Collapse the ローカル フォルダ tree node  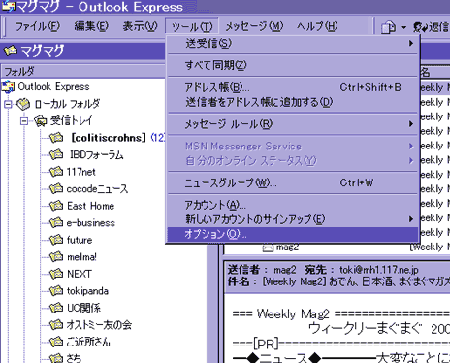click(x=8, y=104)
